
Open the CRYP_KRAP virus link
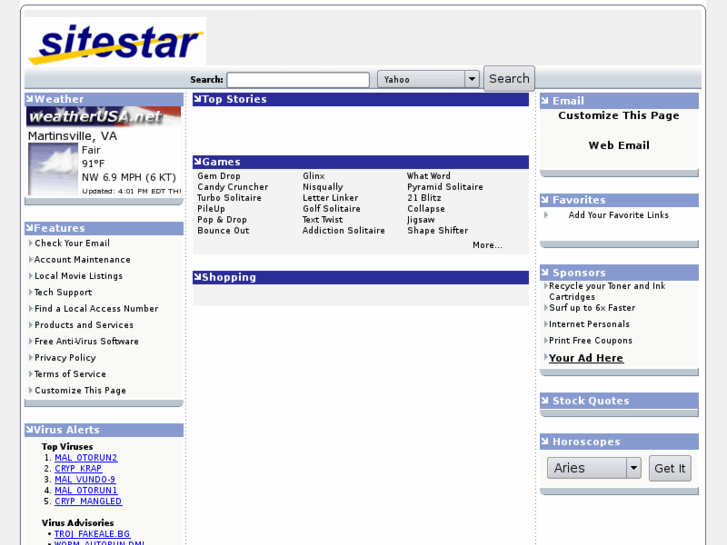(x=78, y=468)
